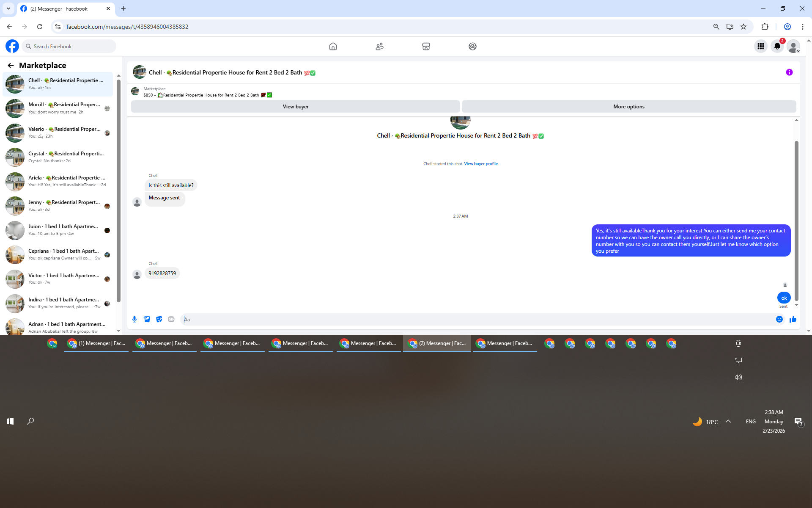Viewport: 812px width, 508px height.
Task: Open Windows taskbar search
Action: [x=30, y=421]
